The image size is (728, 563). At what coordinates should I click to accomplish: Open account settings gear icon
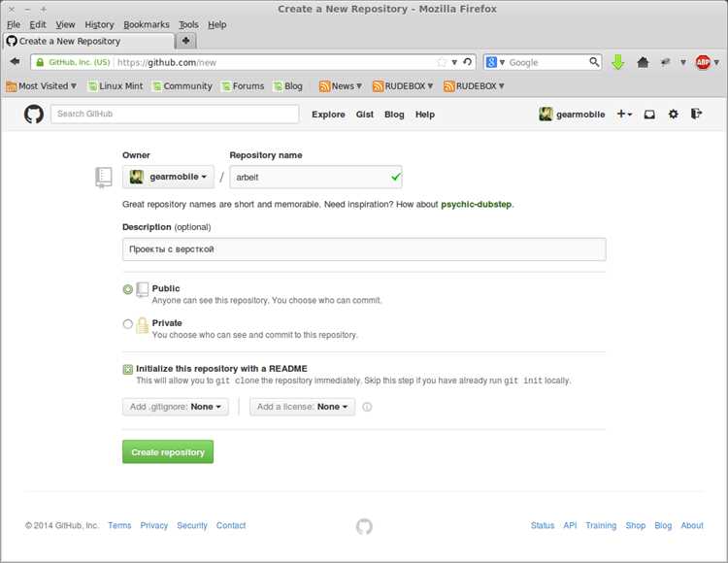[x=674, y=114]
